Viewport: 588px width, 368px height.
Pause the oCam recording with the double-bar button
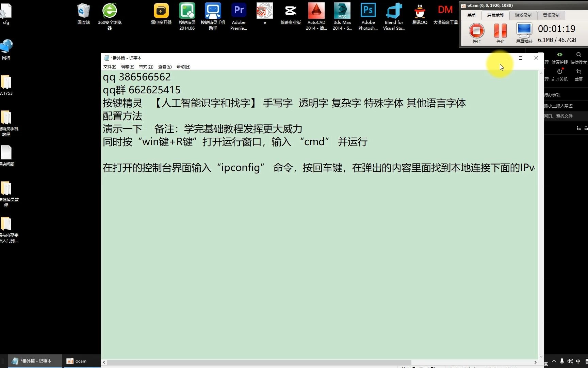500,31
